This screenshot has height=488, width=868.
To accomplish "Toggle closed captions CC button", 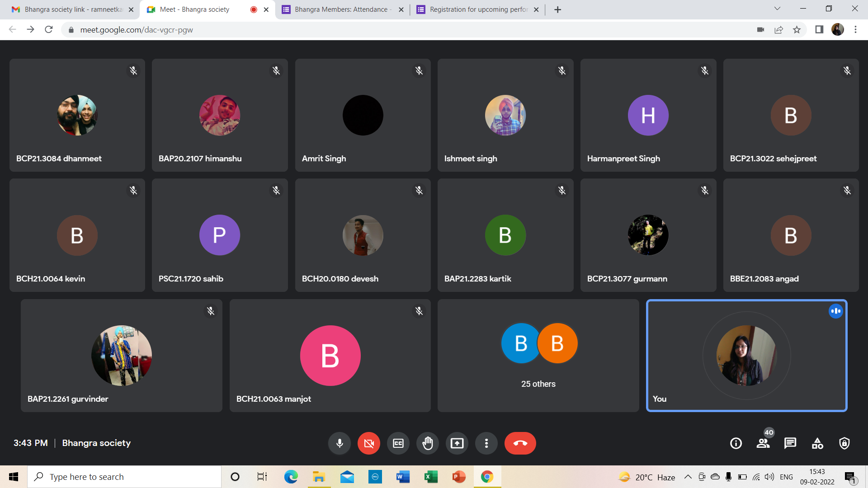I will pyautogui.click(x=398, y=443).
